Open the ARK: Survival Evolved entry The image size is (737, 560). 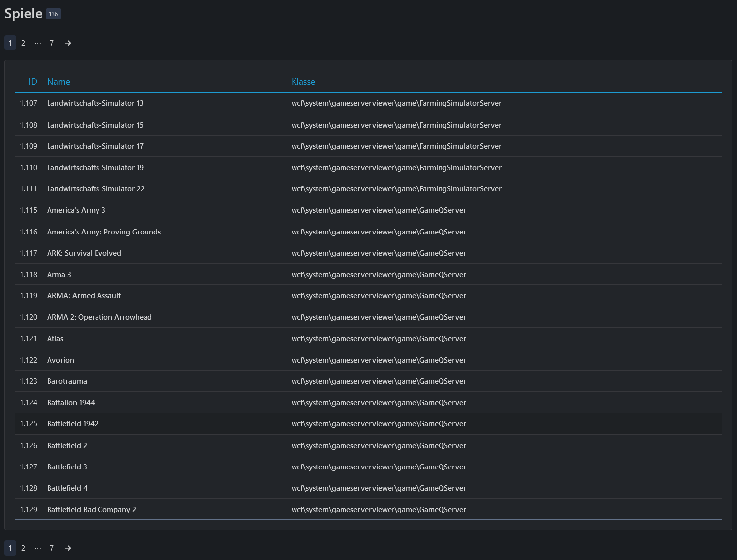click(84, 253)
